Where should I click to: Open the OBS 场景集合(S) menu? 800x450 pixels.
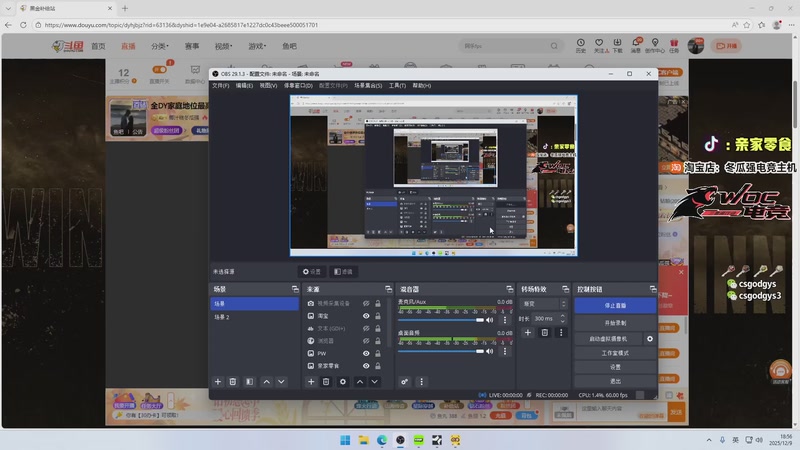(x=368, y=86)
